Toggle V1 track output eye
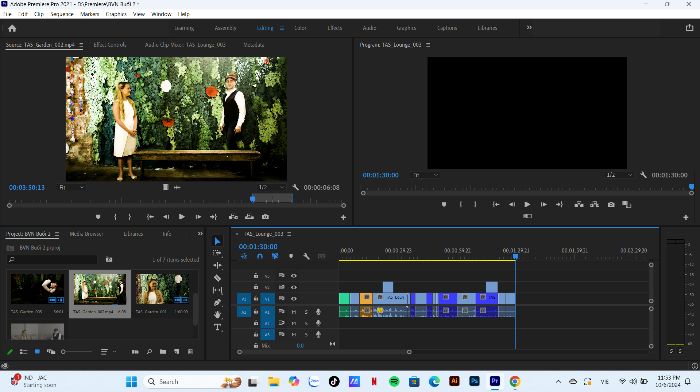This screenshot has width=700, height=392. 294,299
